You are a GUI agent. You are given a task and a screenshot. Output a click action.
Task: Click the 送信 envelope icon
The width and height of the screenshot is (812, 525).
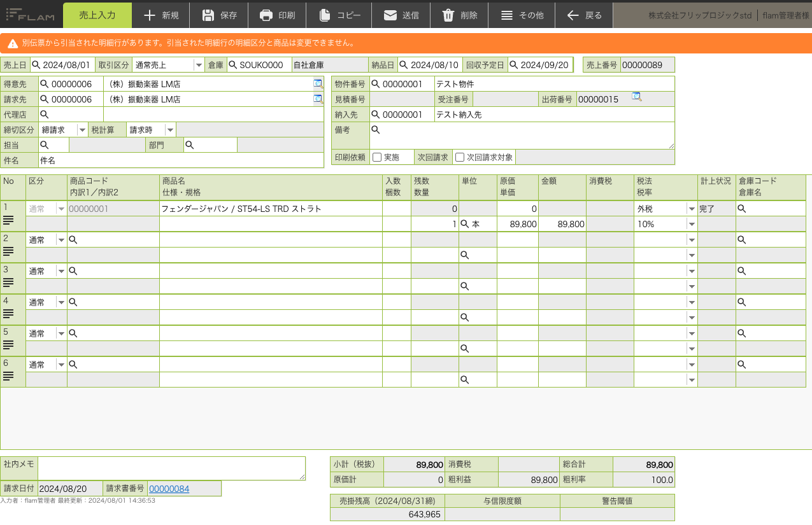(x=390, y=15)
